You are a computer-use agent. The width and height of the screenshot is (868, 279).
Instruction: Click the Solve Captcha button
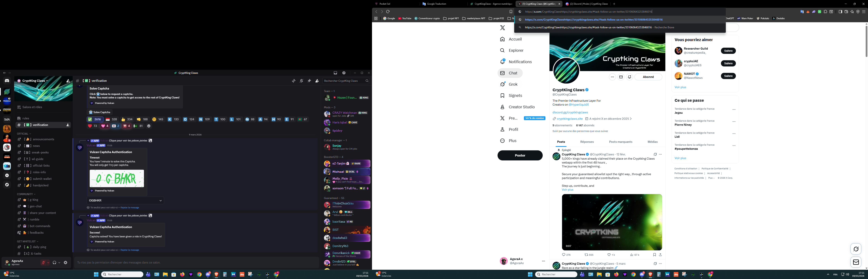point(100,112)
